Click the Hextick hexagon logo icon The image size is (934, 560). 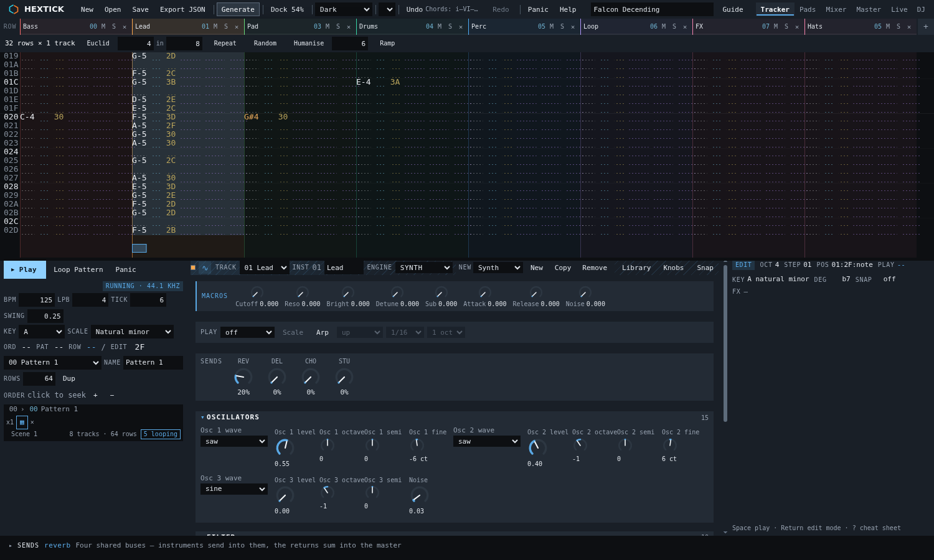[14, 9]
